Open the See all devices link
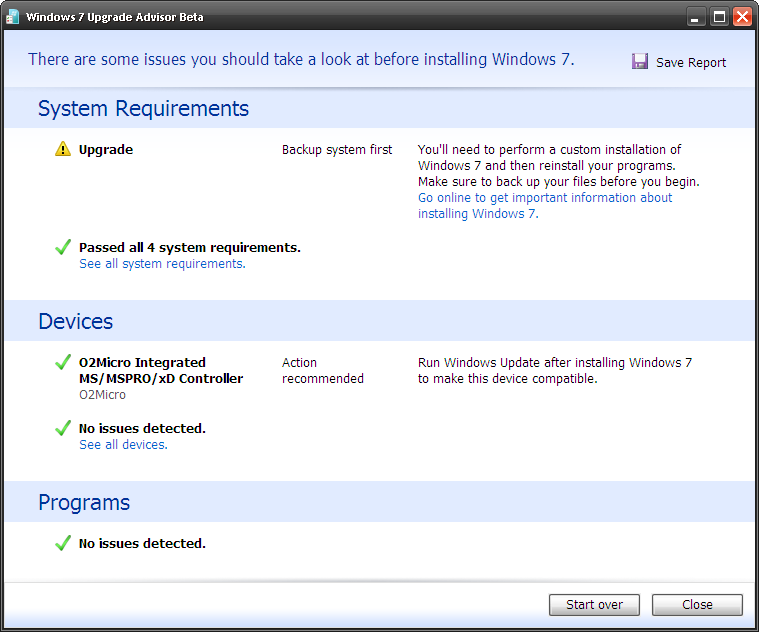 click(123, 445)
